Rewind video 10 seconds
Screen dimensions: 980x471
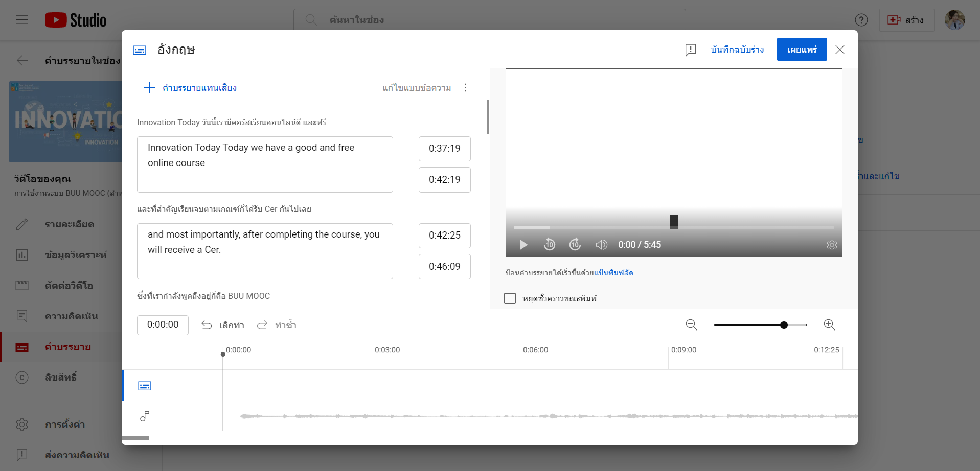[x=550, y=245]
